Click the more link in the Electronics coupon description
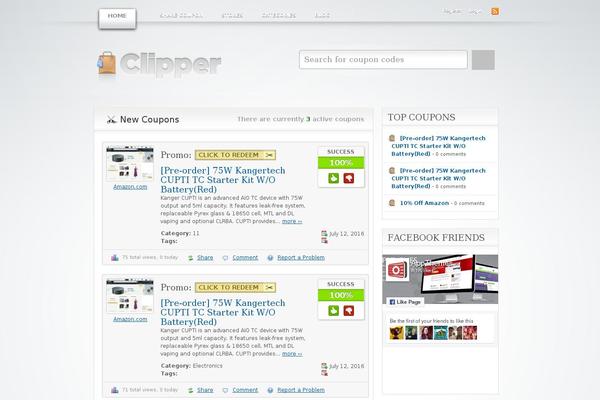 click(x=292, y=354)
